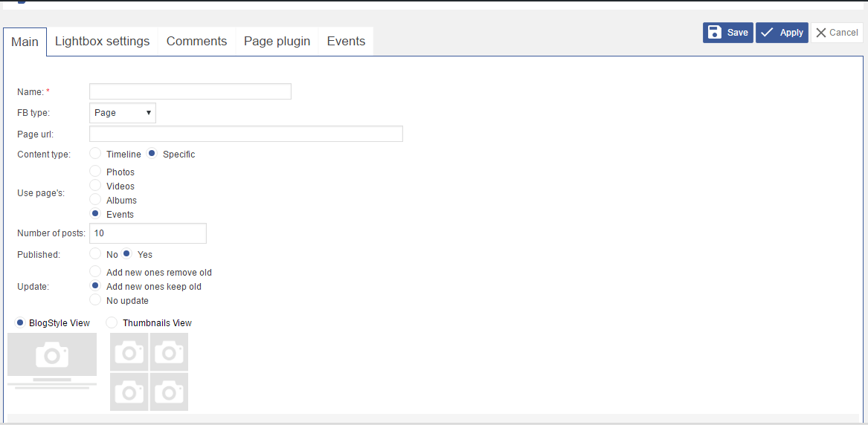Choose the No update option
The image size is (868, 425).
95,300
